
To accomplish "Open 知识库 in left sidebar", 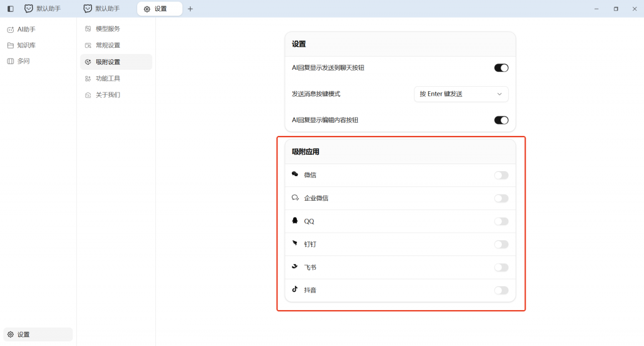I will tap(26, 45).
